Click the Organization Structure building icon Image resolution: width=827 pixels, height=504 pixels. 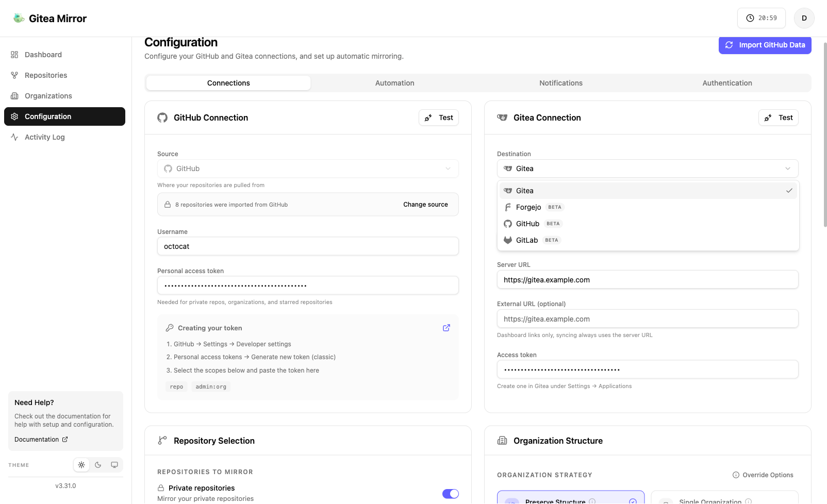(x=502, y=441)
